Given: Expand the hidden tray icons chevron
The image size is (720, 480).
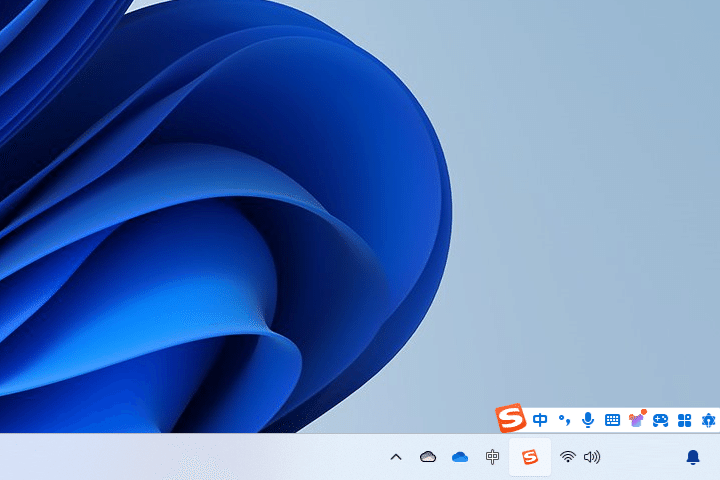Looking at the screenshot, I should [x=396, y=457].
